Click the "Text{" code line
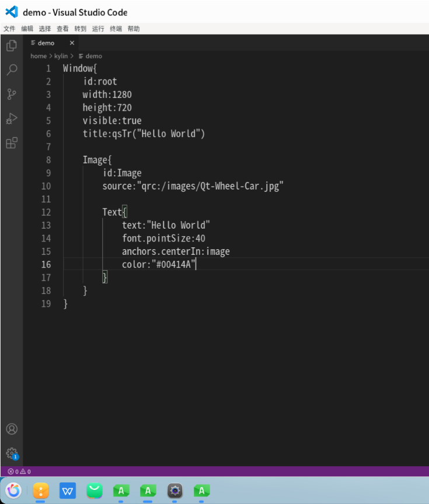Screen dimensions: 429x504 [115, 212]
